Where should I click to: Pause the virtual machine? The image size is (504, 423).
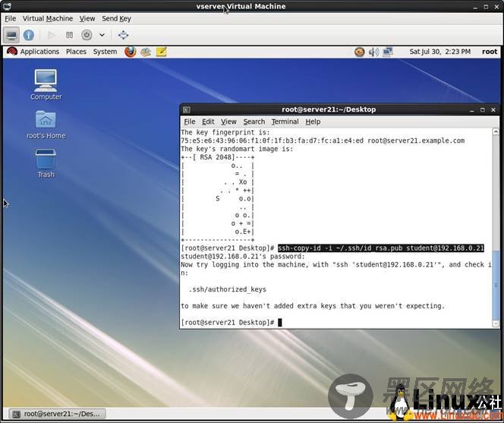click(x=69, y=35)
